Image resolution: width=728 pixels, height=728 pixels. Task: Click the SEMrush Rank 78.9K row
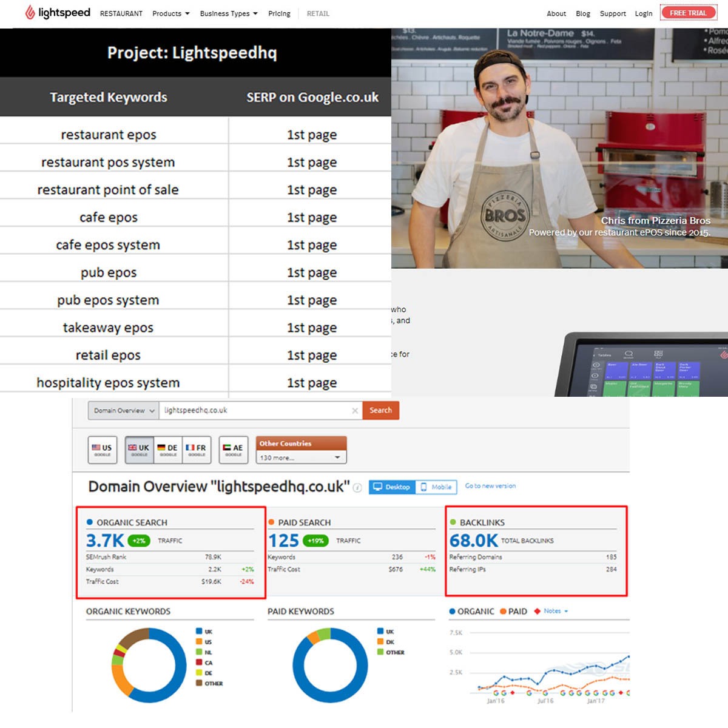pyautogui.click(x=170, y=557)
